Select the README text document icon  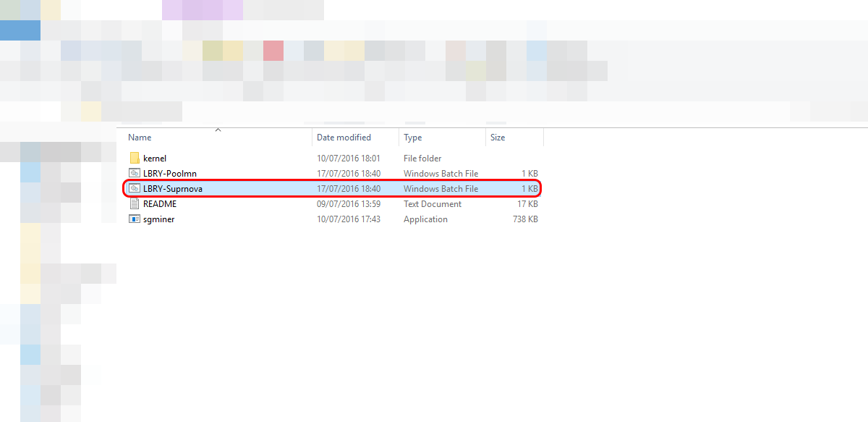click(134, 203)
